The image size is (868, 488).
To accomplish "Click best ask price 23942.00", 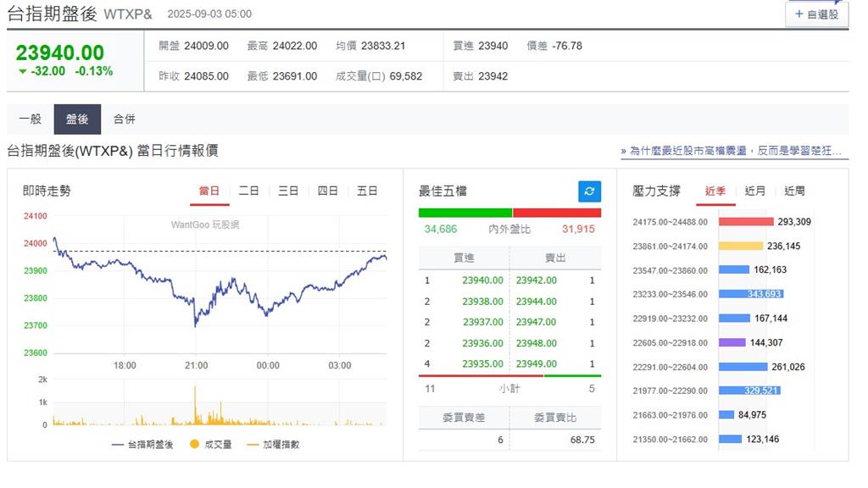I will (x=537, y=280).
